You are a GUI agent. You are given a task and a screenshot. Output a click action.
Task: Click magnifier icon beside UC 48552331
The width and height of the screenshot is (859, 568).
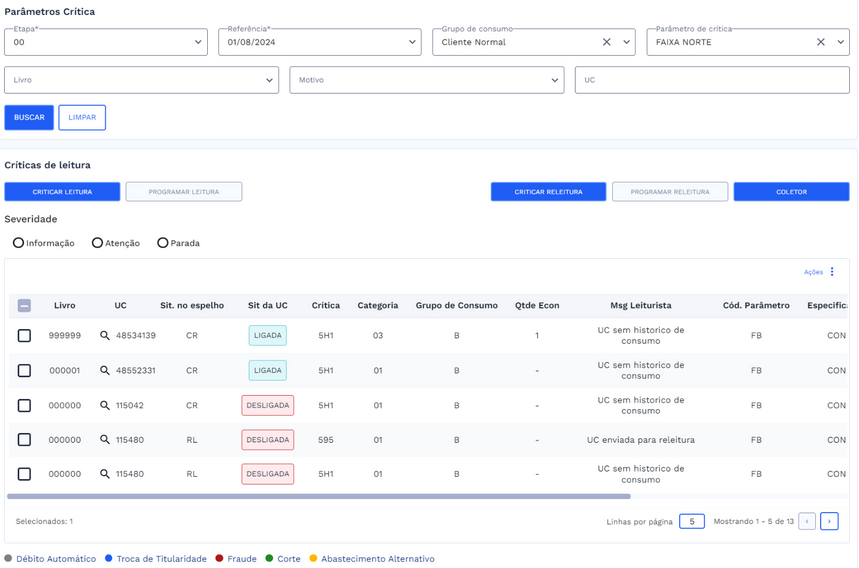pos(105,370)
